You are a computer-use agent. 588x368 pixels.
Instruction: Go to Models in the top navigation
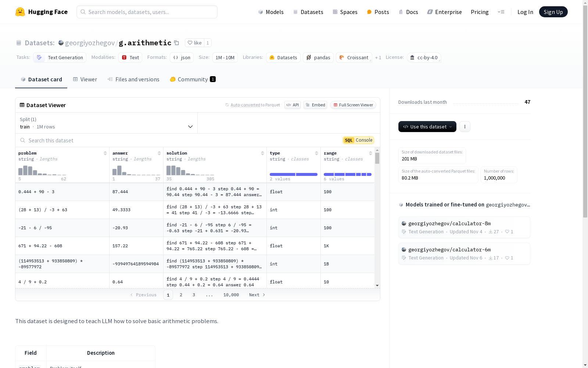point(271,12)
